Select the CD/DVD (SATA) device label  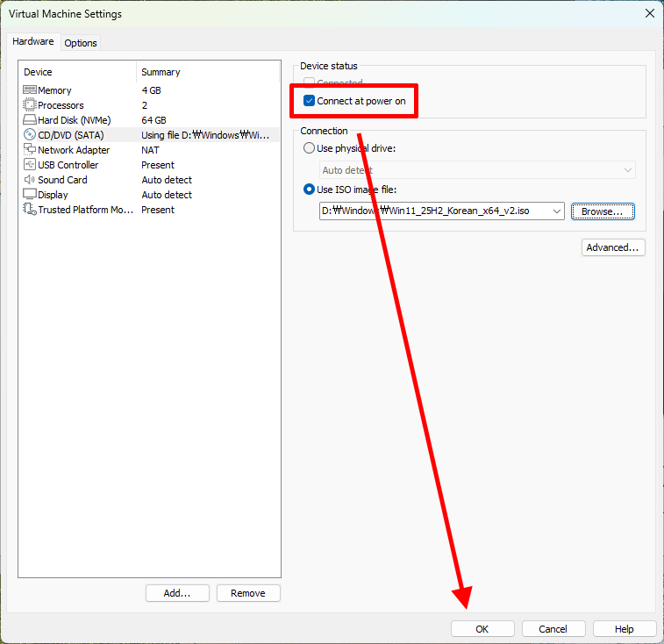pyautogui.click(x=71, y=135)
